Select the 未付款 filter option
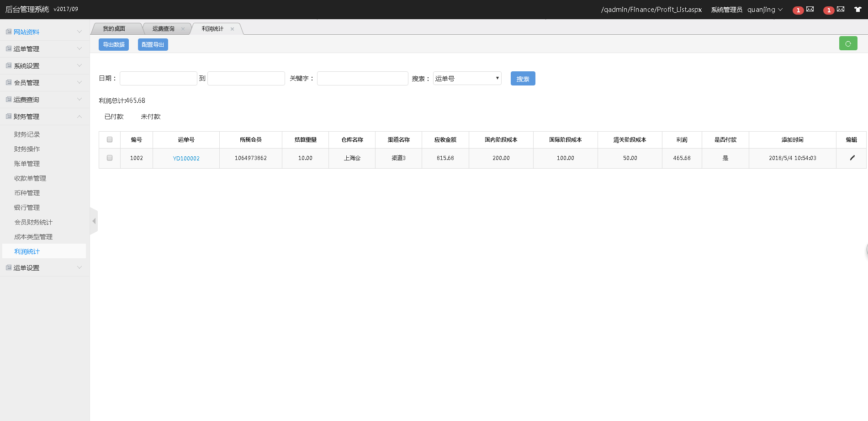The image size is (868, 421). (x=150, y=117)
